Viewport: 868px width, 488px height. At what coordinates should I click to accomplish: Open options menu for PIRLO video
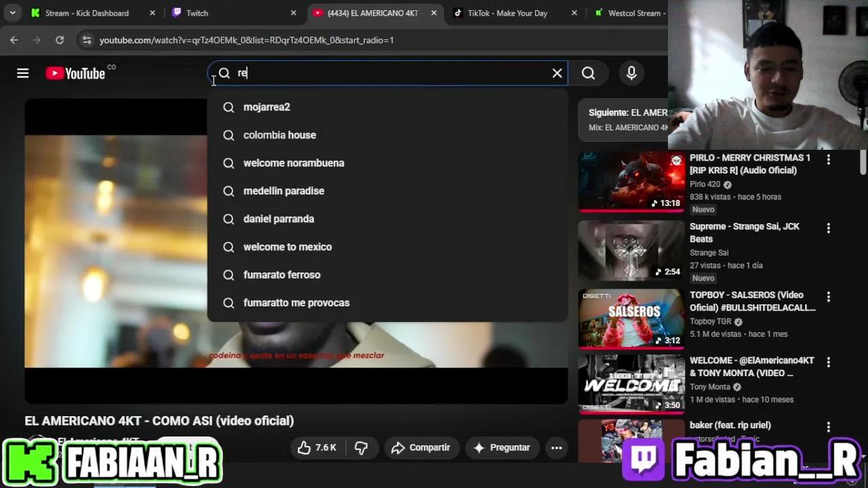click(828, 159)
